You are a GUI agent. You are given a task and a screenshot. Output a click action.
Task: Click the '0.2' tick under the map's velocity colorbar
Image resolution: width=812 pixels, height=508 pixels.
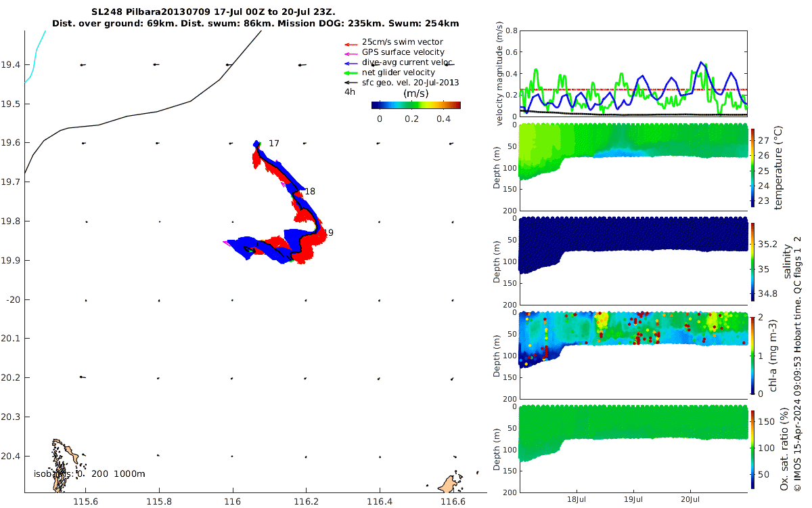point(411,119)
